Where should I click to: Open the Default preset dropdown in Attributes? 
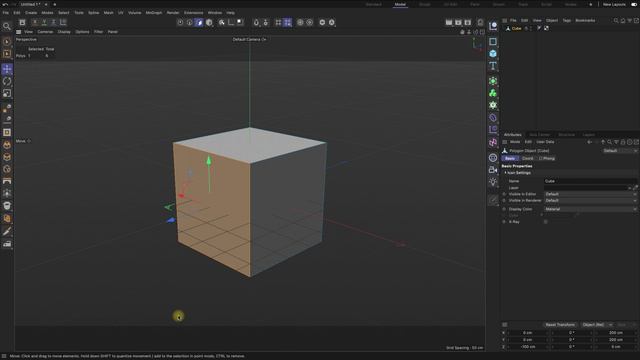click(x=620, y=151)
